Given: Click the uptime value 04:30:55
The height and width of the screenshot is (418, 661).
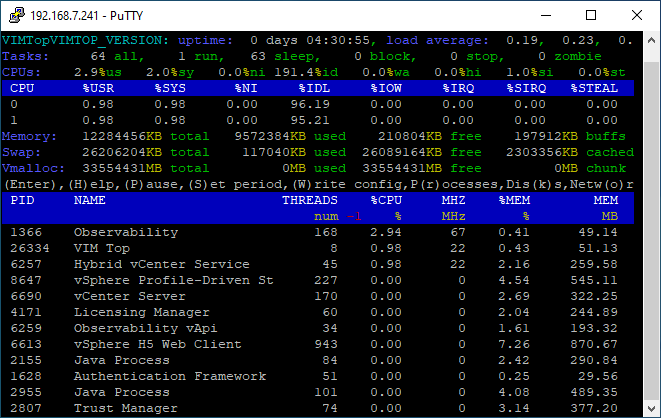Looking at the screenshot, I should pyautogui.click(x=338, y=40).
